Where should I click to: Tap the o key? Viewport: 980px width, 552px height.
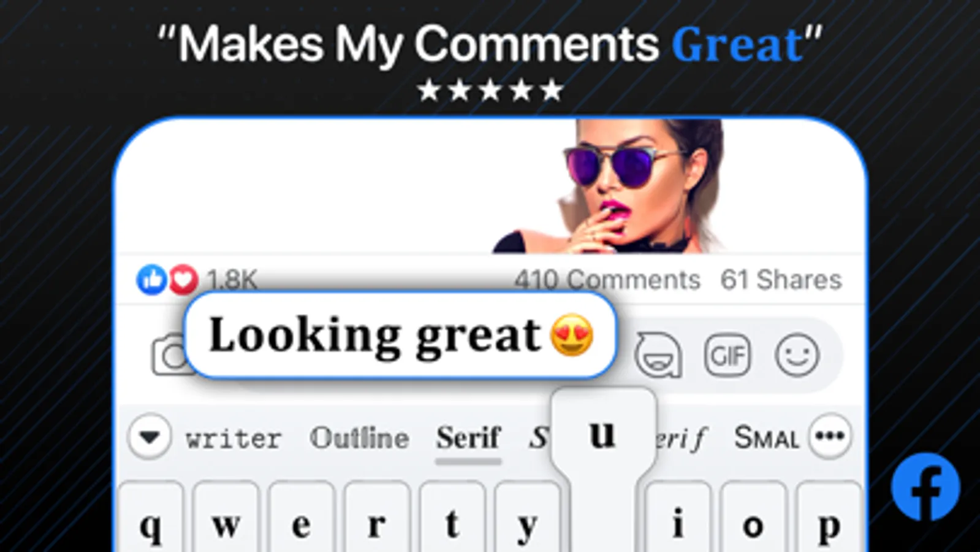click(x=753, y=518)
